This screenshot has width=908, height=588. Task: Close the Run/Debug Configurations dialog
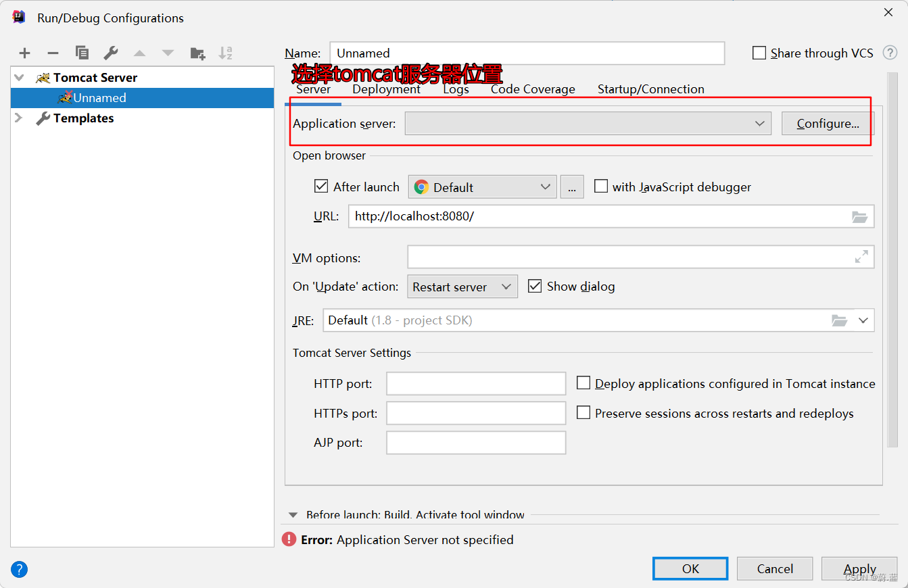[x=888, y=11]
